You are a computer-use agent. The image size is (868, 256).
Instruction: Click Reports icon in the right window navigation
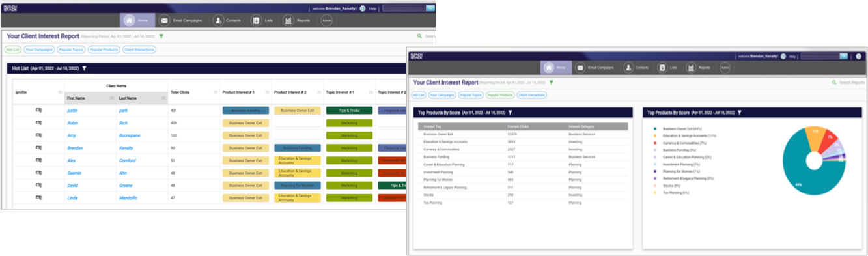tap(691, 67)
